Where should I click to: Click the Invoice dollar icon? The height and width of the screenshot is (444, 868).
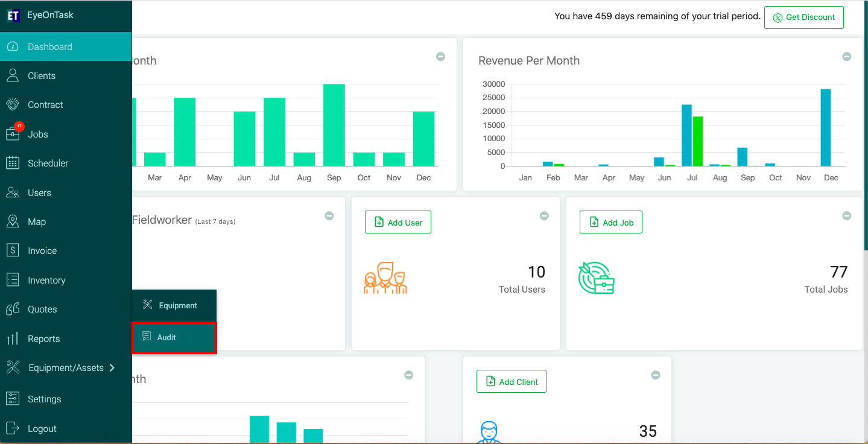[x=13, y=250]
